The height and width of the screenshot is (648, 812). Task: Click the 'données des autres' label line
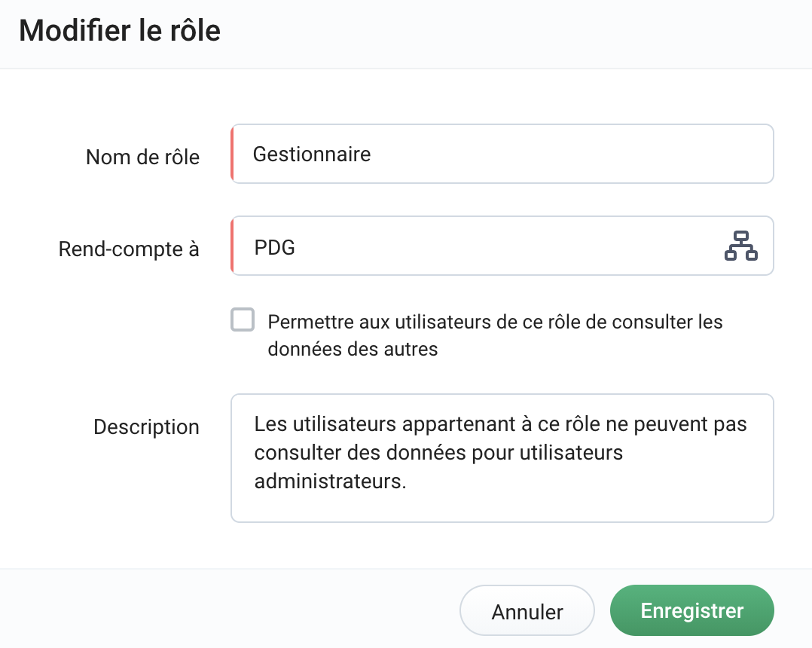[x=353, y=350]
